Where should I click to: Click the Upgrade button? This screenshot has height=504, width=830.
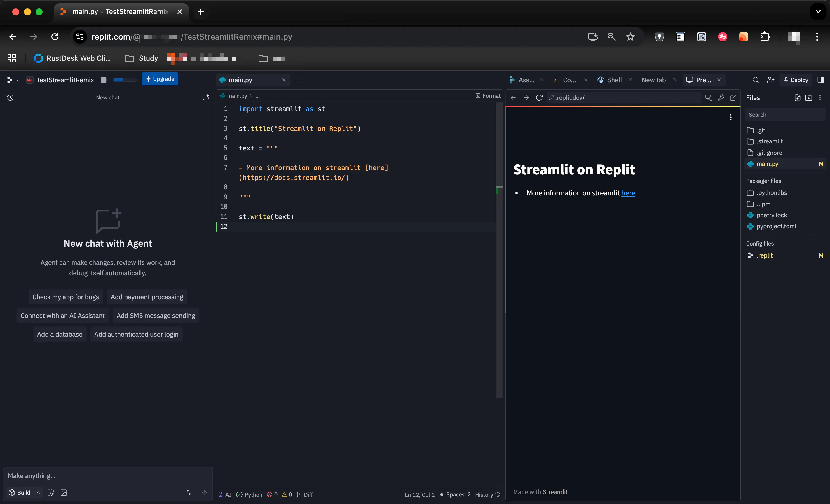160,79
